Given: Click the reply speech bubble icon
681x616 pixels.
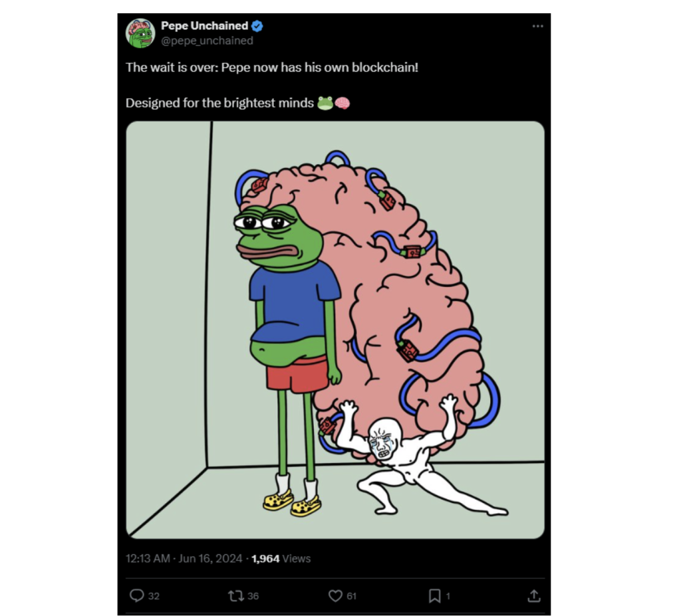Looking at the screenshot, I should 136,596.
